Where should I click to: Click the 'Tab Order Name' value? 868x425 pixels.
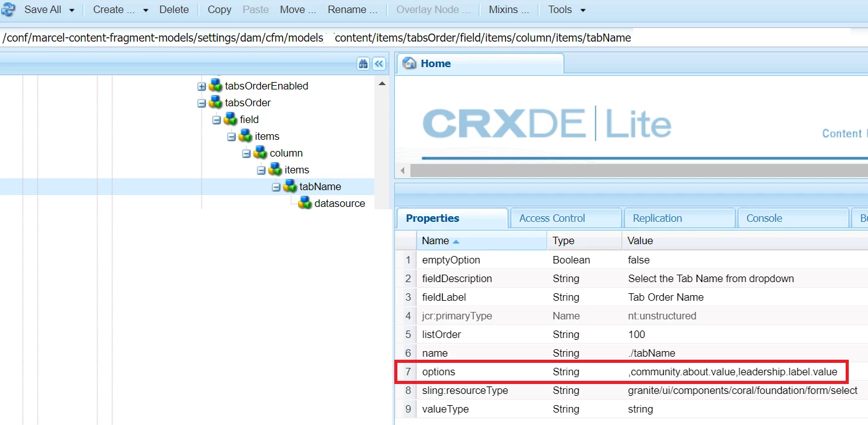[x=666, y=297]
